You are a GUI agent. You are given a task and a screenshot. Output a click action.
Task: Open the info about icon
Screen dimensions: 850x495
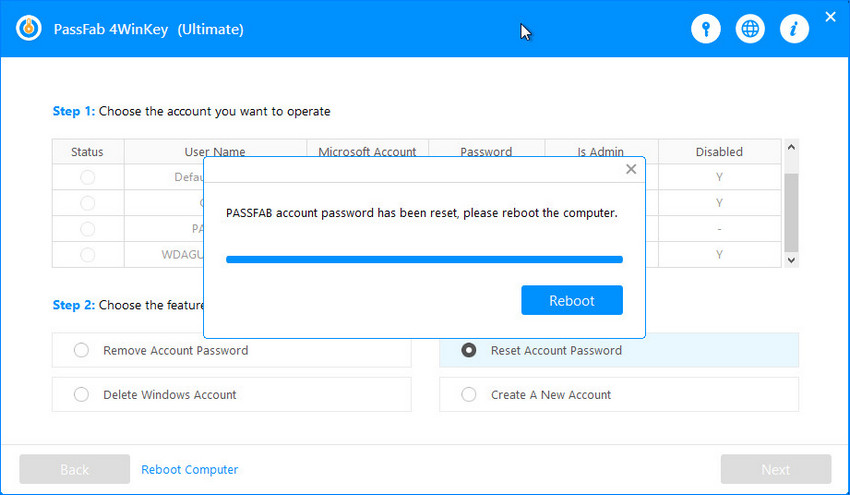(793, 29)
